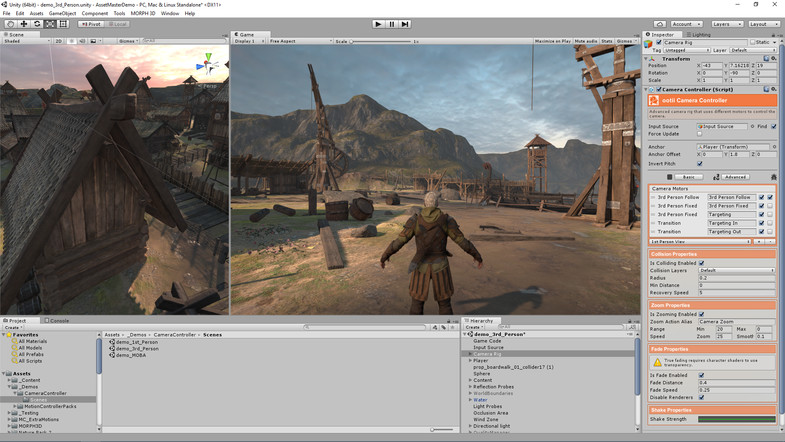The height and width of the screenshot is (442, 785).
Task: Toggle Is Fade Enabled checkbox
Action: (x=701, y=375)
